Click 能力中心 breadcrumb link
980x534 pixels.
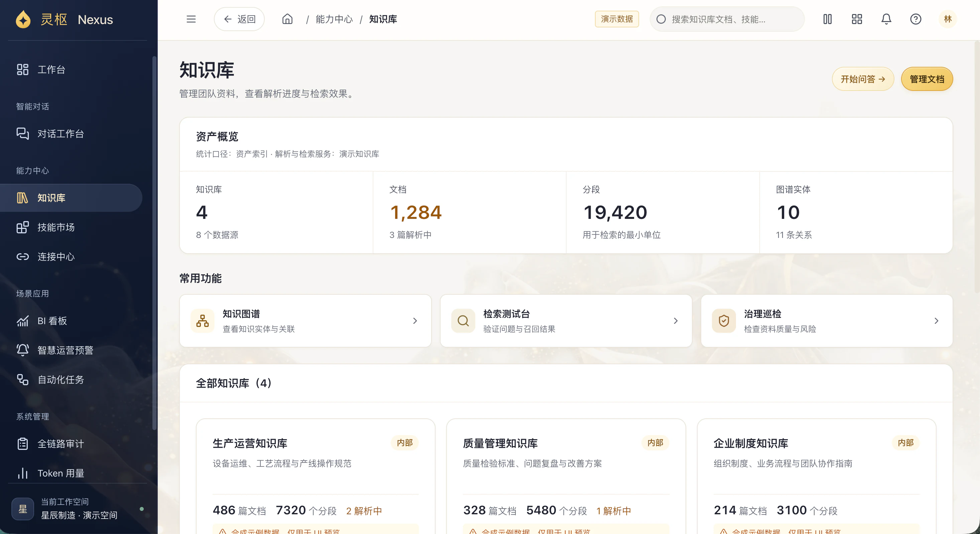334,19
